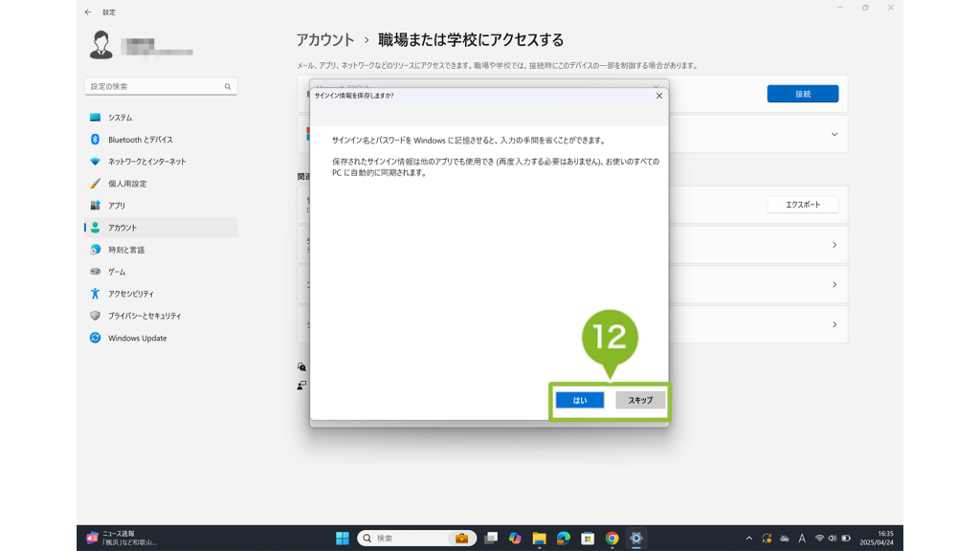980x551 pixels.
Task: Click the スキップ button
Action: [640, 400]
